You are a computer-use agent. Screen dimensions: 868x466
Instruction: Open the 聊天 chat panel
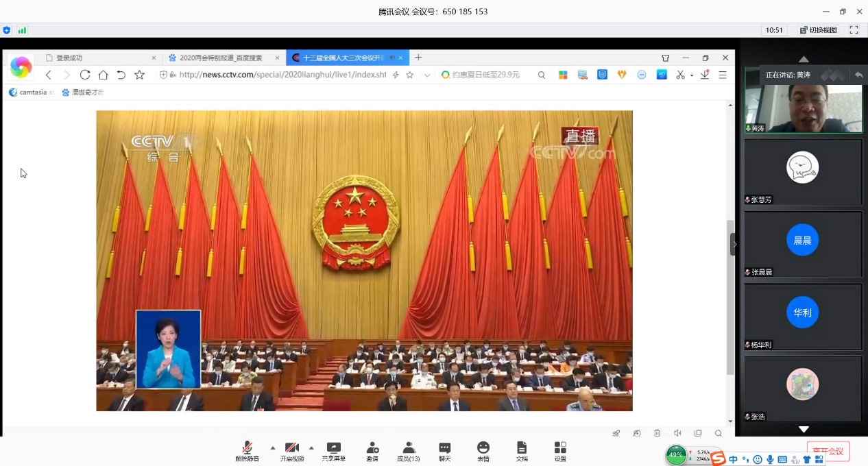pyautogui.click(x=445, y=451)
